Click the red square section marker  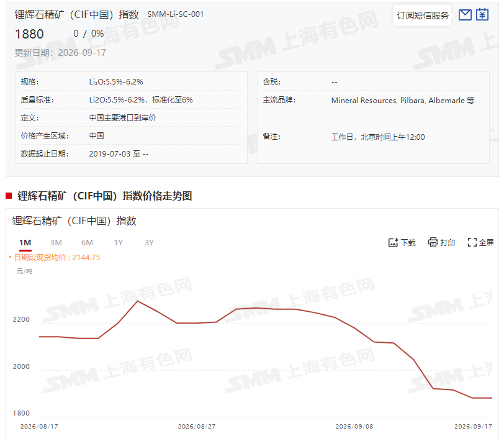pos(9,196)
